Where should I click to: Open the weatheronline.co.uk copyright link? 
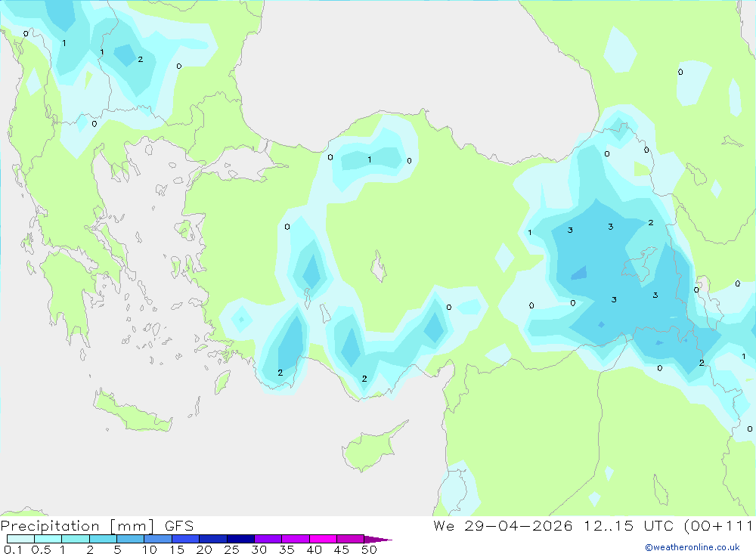(692, 547)
